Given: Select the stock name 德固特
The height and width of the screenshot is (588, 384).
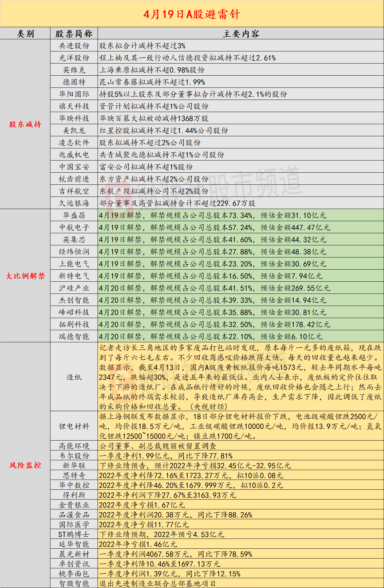Looking at the screenshot, I should pyautogui.click(x=74, y=82).
